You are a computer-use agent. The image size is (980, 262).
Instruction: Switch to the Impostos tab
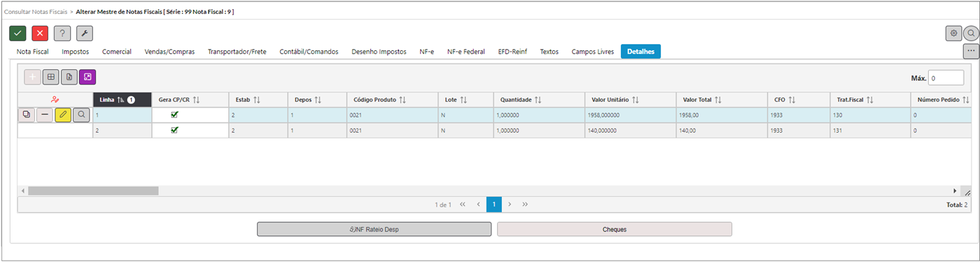pyautogui.click(x=75, y=52)
